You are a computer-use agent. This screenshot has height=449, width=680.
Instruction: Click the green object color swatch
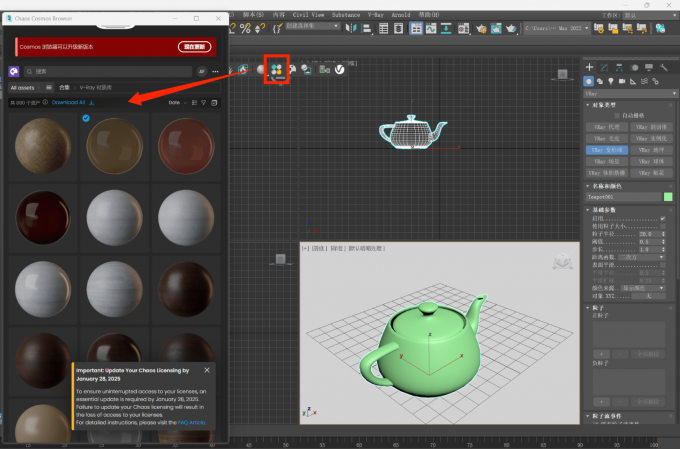pos(668,197)
